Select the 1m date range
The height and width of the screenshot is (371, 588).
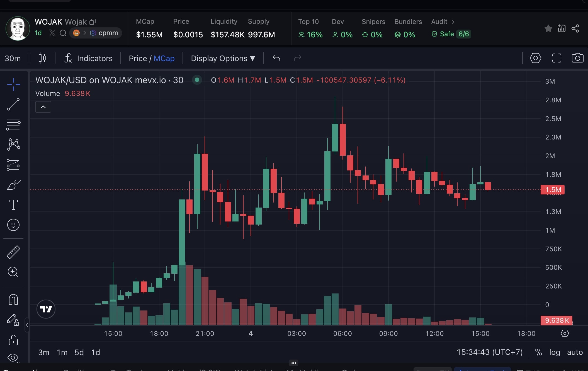(62, 352)
